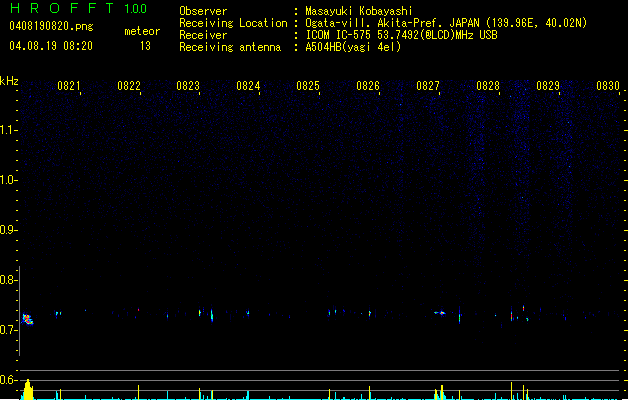This screenshot has height=400, width=629.
Task: Click the kHz axis unit label
Action: [9, 81]
